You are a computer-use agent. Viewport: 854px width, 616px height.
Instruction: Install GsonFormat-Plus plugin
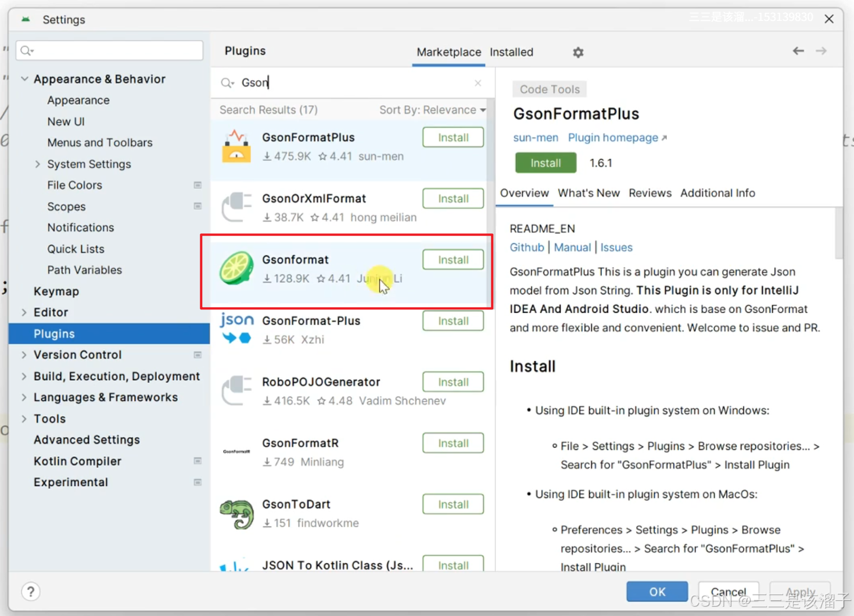[453, 321]
